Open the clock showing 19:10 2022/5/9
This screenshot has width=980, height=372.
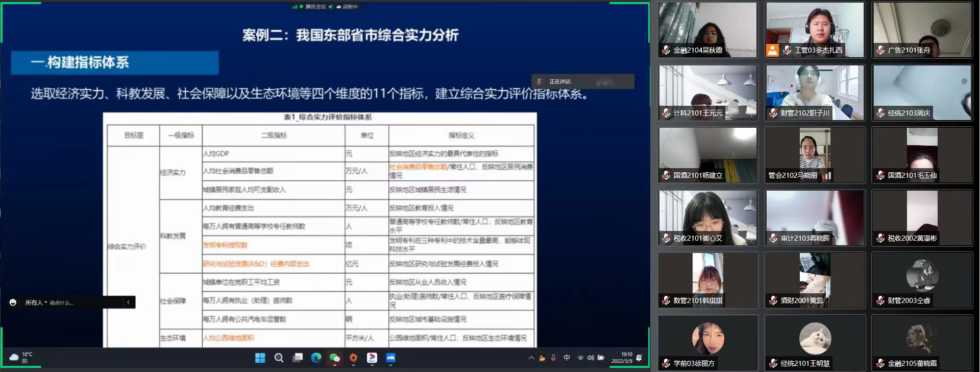[x=623, y=357]
